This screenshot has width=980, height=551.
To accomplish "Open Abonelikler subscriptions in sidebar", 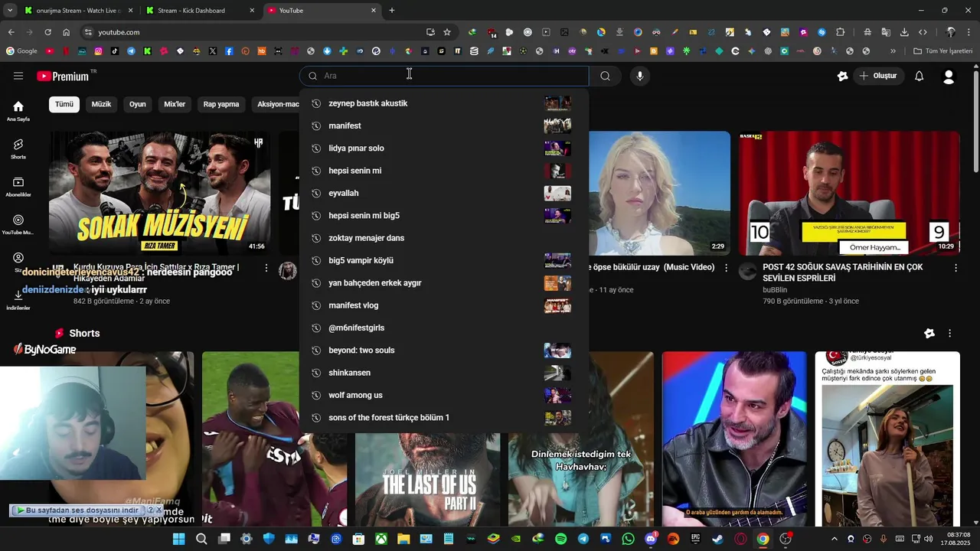I will pos(18,187).
